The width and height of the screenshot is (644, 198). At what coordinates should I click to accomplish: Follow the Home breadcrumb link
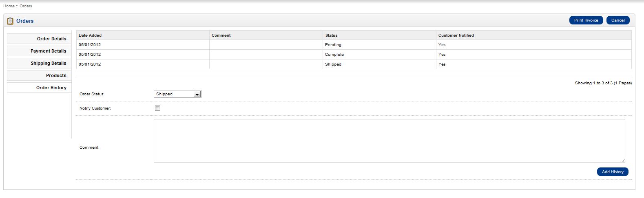[9, 6]
